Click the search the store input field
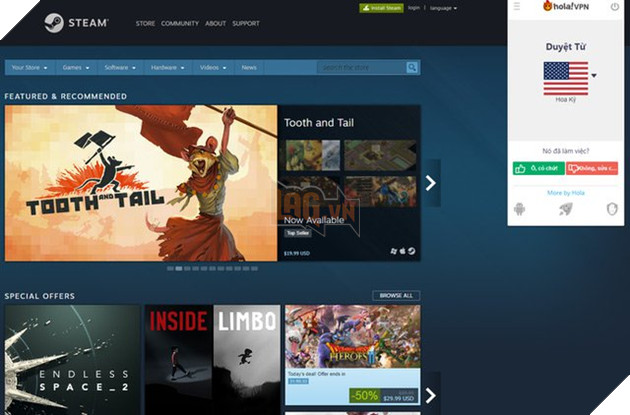 [x=361, y=68]
